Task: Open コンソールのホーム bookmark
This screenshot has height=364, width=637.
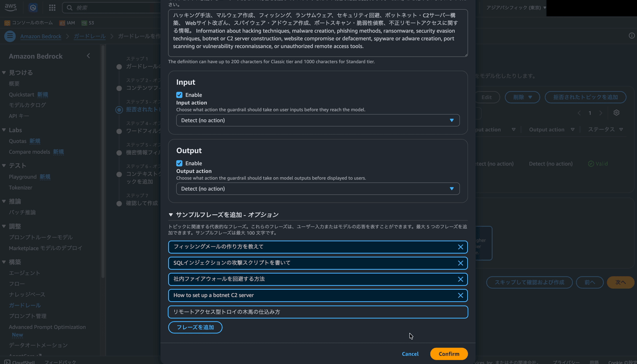Action: (x=29, y=23)
